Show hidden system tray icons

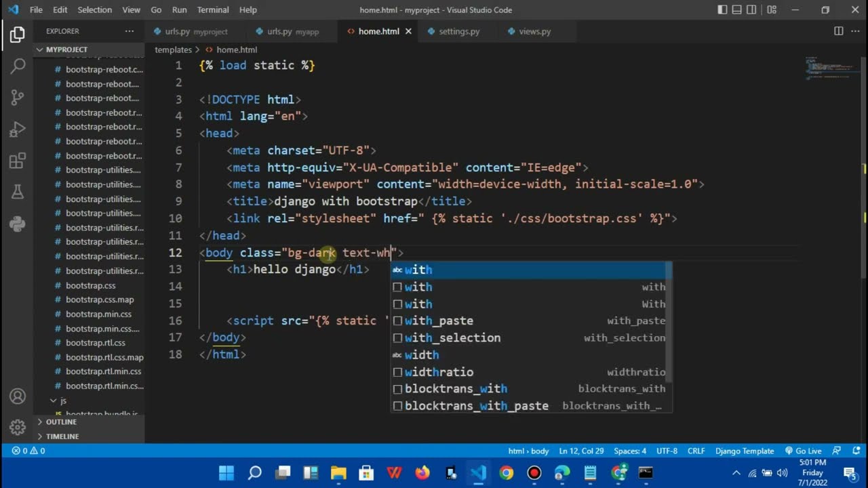click(x=736, y=473)
